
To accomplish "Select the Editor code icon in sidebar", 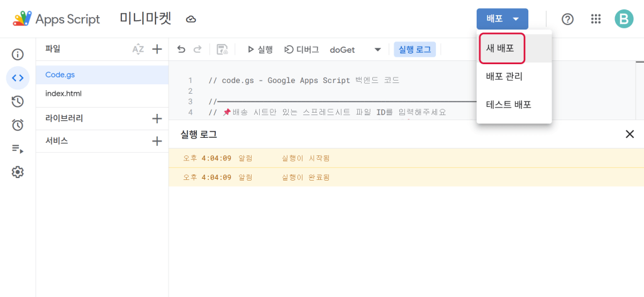I will (x=18, y=78).
